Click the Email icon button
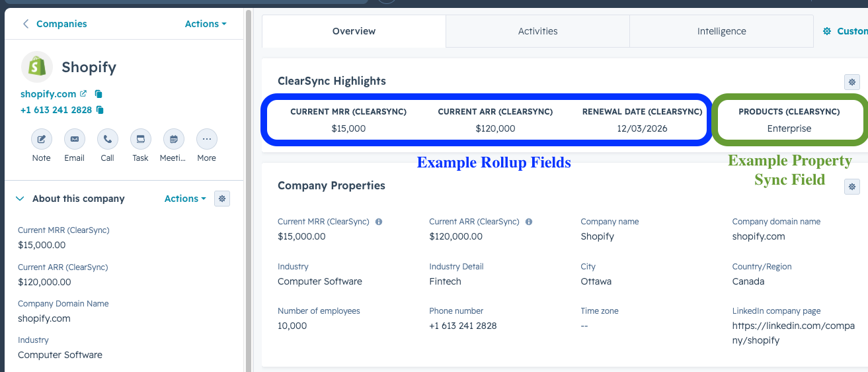This screenshot has width=868, height=372. [x=74, y=139]
